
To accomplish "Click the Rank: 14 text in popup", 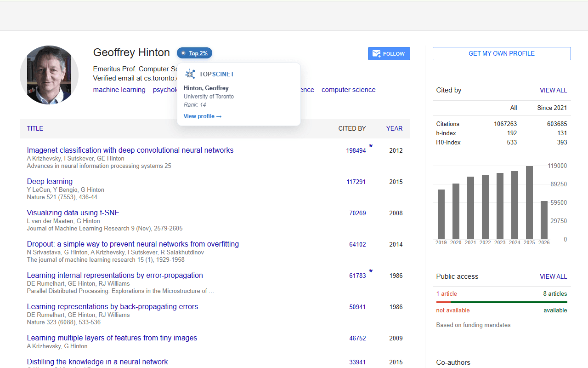I will [x=195, y=105].
